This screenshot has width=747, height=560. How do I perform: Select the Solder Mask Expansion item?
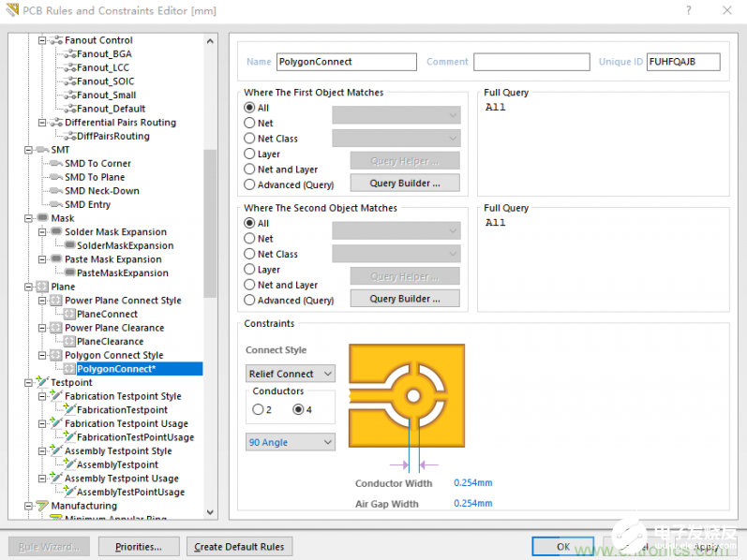(116, 232)
